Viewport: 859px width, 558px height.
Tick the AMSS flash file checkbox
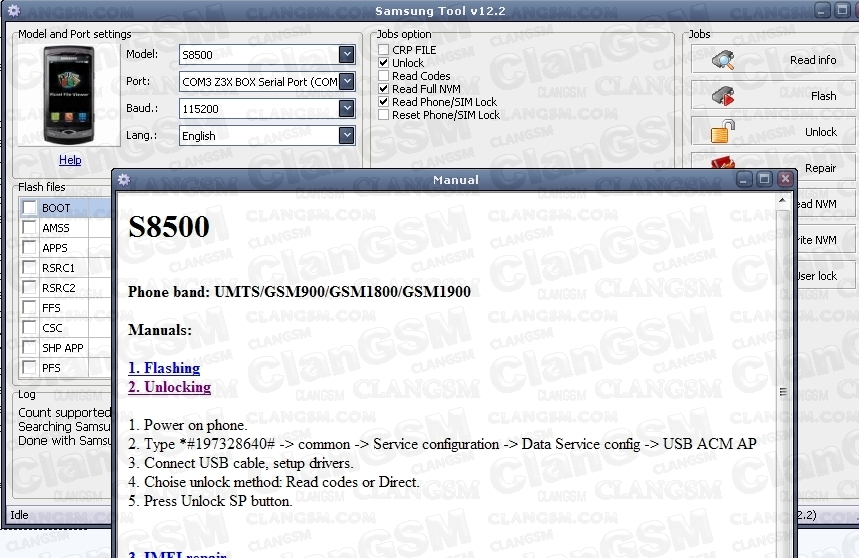click(x=29, y=228)
